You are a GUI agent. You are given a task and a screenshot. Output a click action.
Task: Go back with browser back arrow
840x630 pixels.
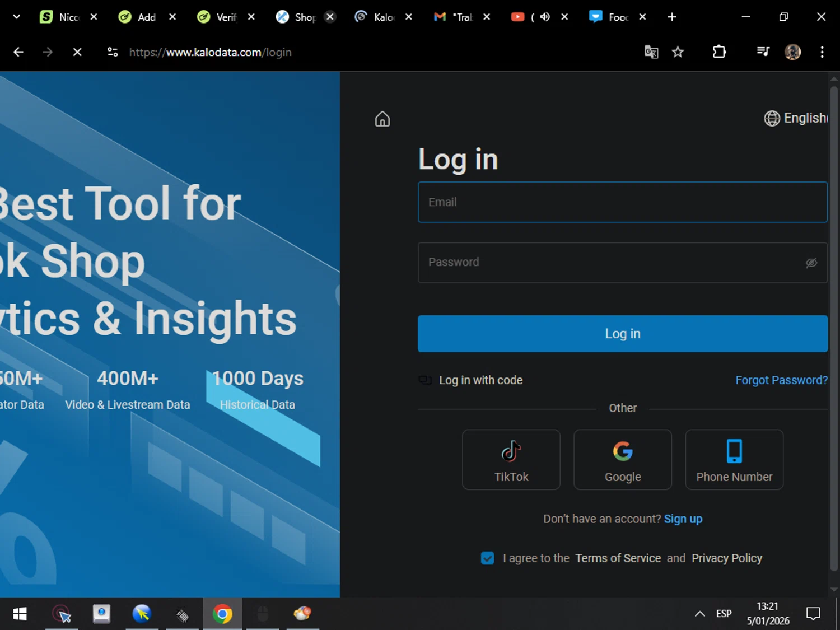pos(18,52)
